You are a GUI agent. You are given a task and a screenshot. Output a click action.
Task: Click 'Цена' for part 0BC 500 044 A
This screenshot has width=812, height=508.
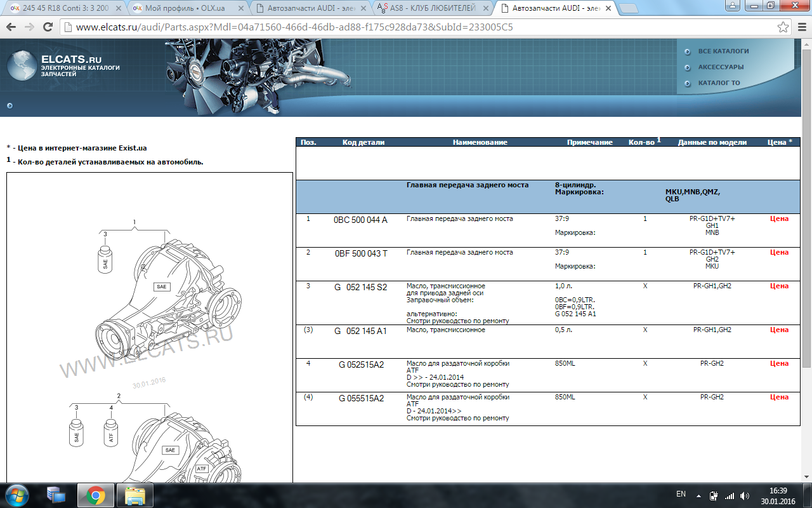click(x=779, y=218)
